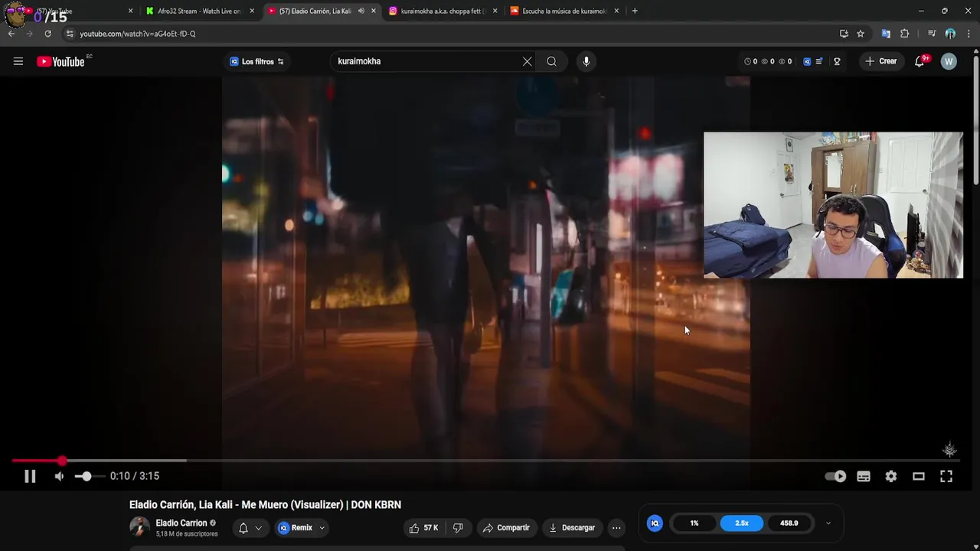Share the video with Compartir
Image resolution: width=980 pixels, height=551 pixels.
tap(506, 527)
